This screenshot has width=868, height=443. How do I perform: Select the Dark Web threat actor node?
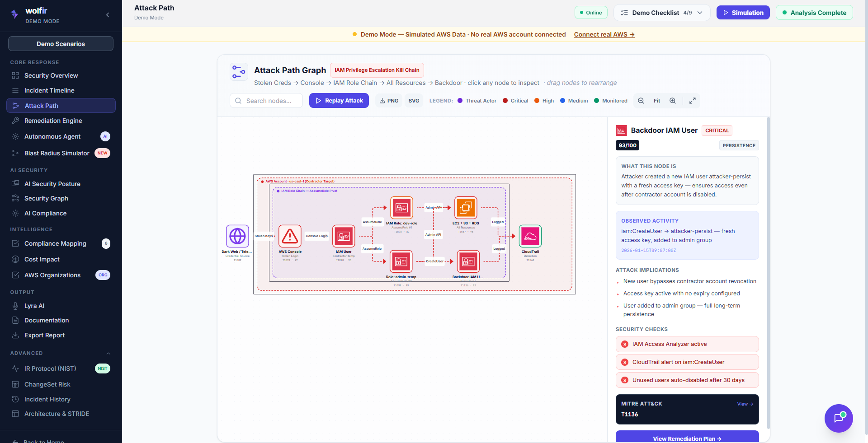click(x=237, y=236)
